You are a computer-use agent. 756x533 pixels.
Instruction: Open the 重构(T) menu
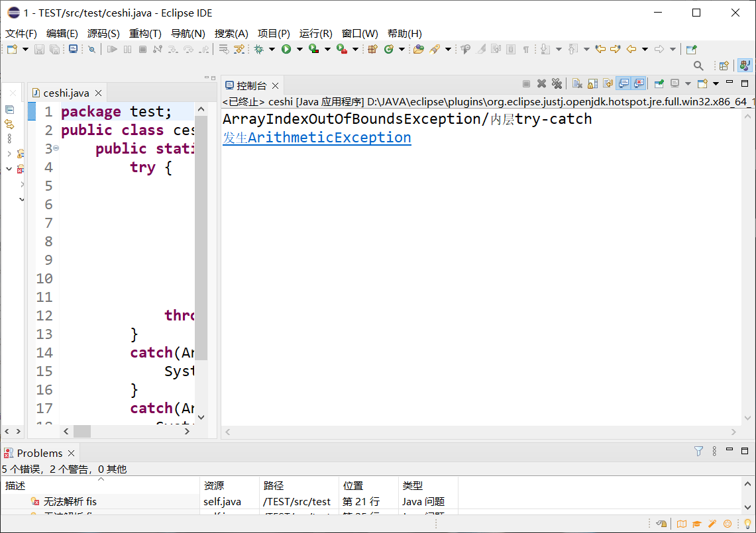(145, 34)
